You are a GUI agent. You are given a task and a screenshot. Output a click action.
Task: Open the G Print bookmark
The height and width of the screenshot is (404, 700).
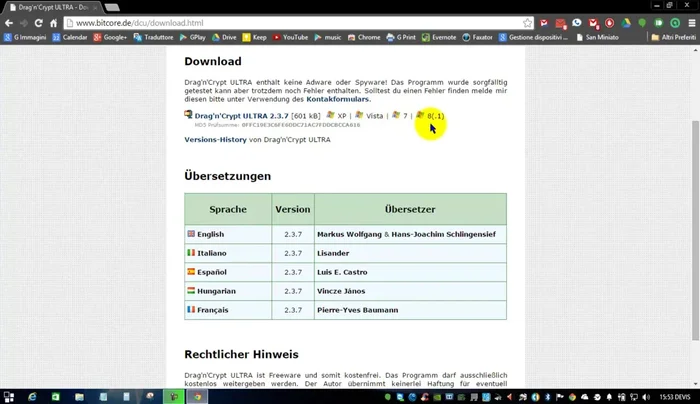[x=401, y=37]
